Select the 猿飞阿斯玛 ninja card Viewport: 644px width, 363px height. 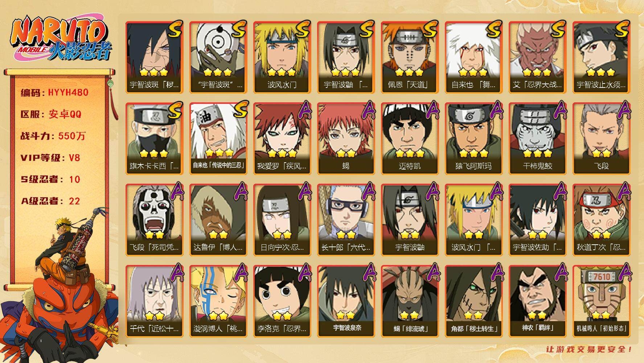tap(473, 138)
